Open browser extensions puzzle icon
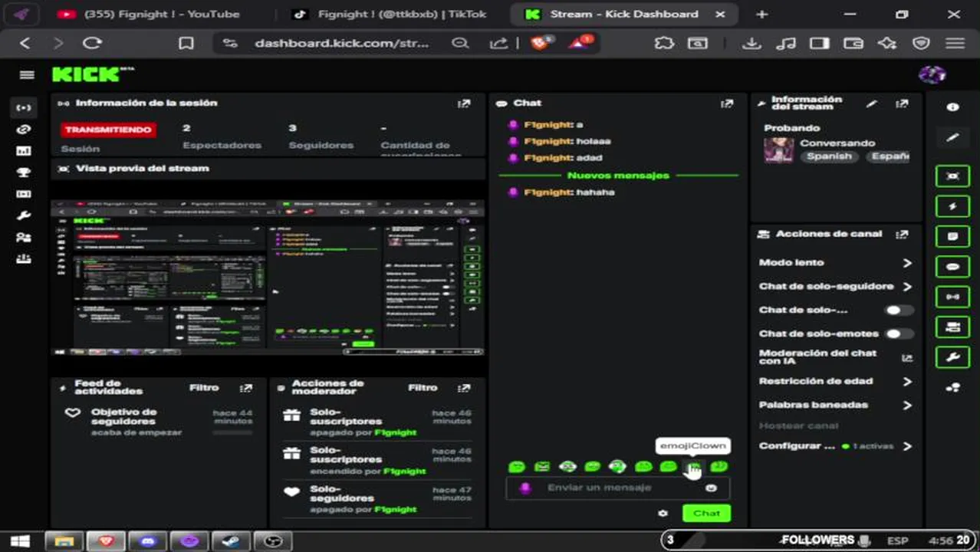This screenshot has height=552, width=980. pos(664,44)
